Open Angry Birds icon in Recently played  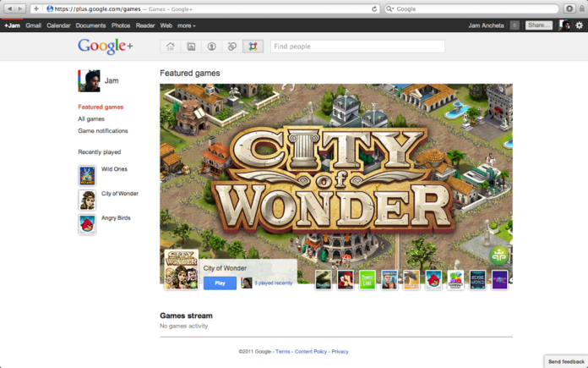point(87,224)
